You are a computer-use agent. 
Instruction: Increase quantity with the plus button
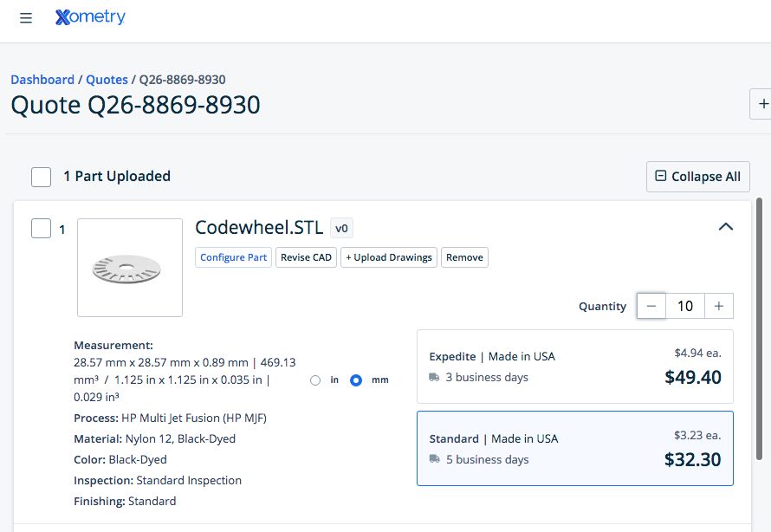(x=718, y=306)
